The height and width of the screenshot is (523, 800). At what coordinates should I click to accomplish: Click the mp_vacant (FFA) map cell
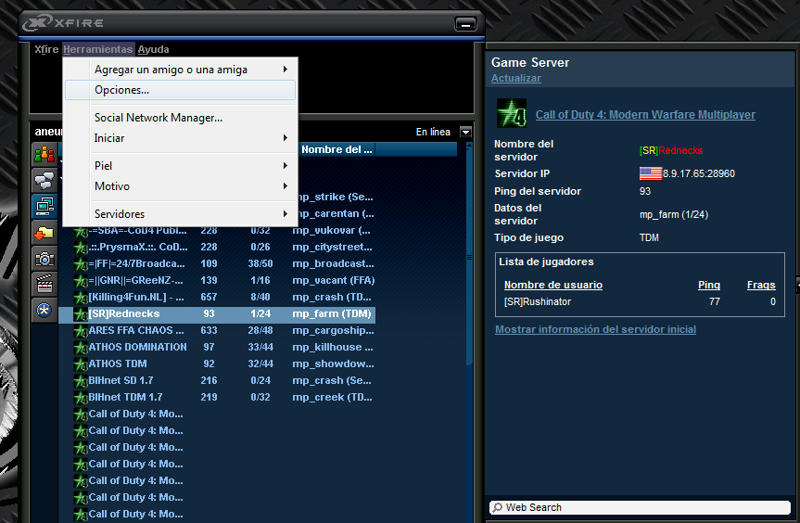tap(333, 281)
